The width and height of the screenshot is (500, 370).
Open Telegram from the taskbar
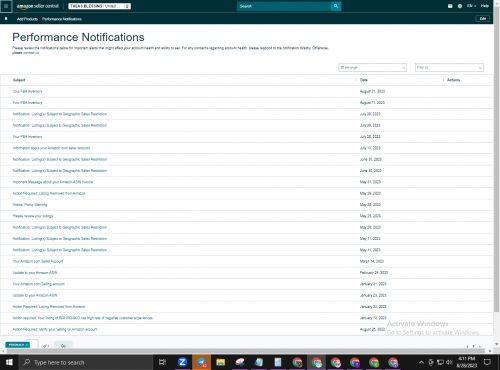tap(201, 362)
